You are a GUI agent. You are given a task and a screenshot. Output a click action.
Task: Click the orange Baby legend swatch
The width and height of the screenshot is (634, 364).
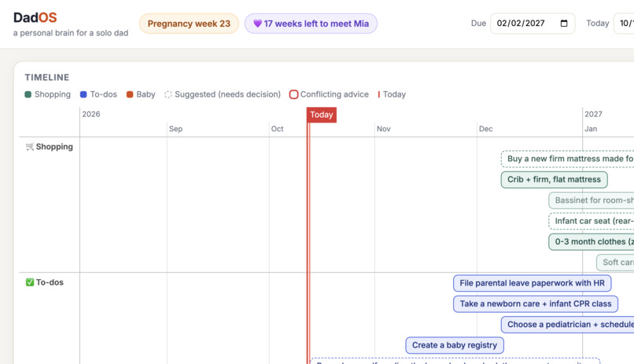click(130, 94)
